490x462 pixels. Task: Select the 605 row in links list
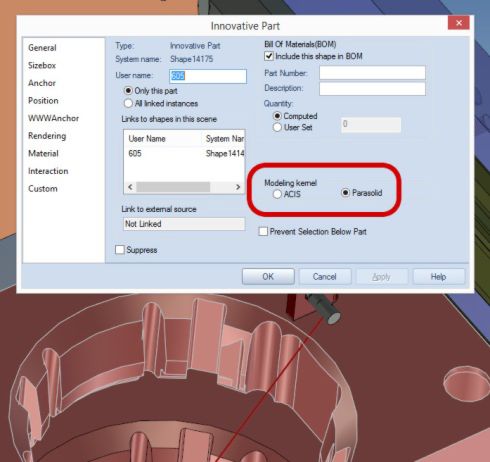pos(184,153)
